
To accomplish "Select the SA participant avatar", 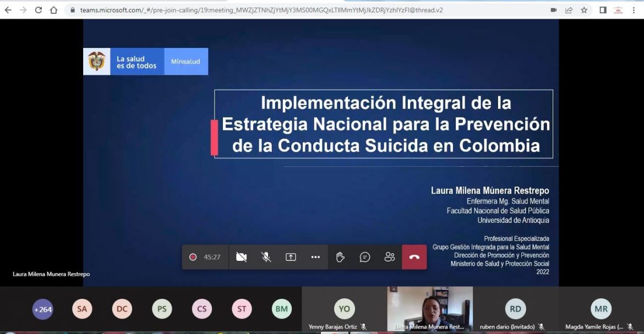I will [x=82, y=309].
